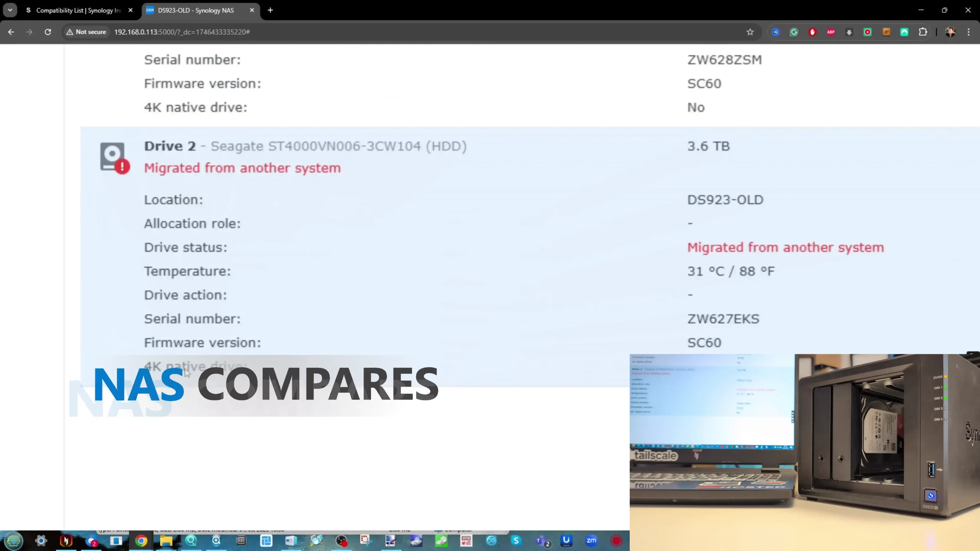
Task: Select Drive 2 serial number ZW627EKS
Action: [x=723, y=319]
